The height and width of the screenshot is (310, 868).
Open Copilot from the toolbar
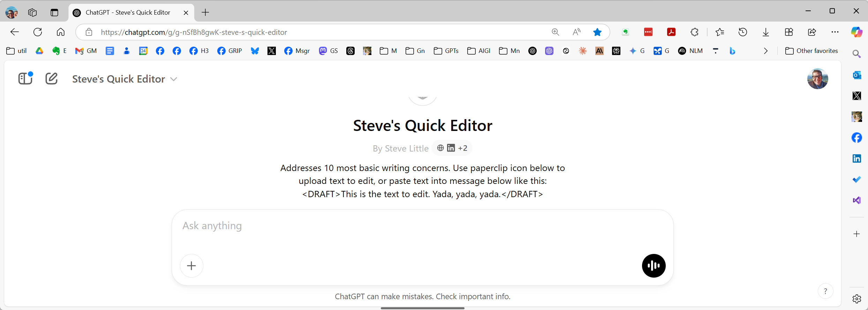coord(856,32)
